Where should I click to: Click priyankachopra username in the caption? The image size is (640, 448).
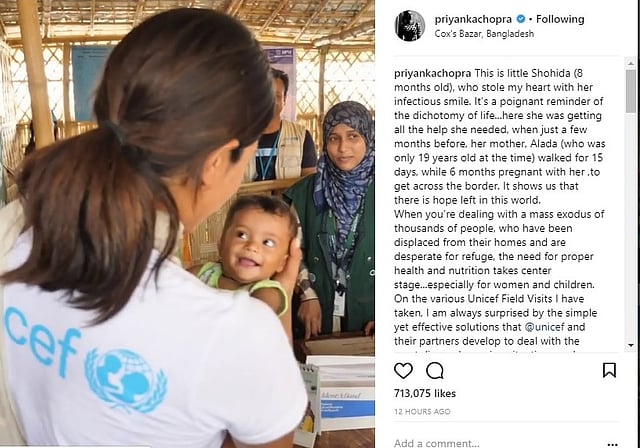click(x=433, y=73)
